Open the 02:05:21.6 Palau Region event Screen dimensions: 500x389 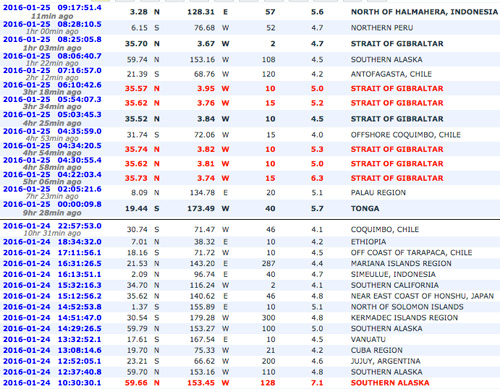(52, 189)
